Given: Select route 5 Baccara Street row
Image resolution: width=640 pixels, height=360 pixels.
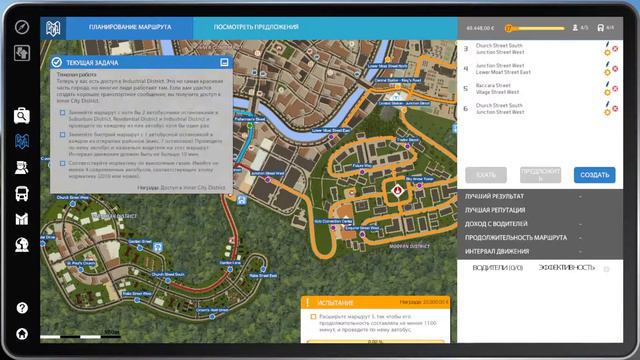Looking at the screenshot, I should 540,89.
